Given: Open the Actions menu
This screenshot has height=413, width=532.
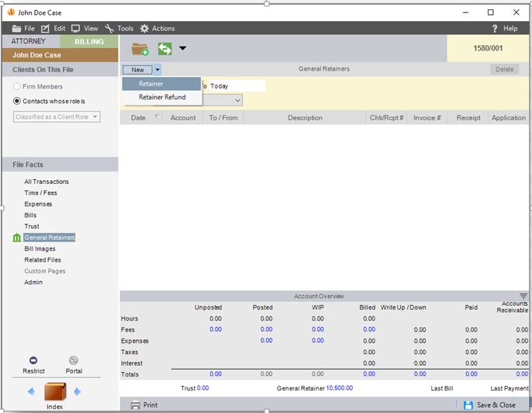Looking at the screenshot, I should [x=157, y=29].
